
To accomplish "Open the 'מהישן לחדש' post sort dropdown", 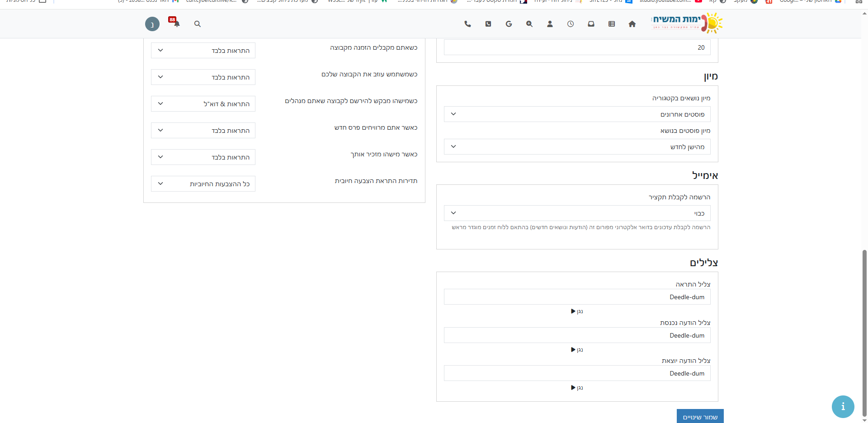I will pyautogui.click(x=577, y=147).
